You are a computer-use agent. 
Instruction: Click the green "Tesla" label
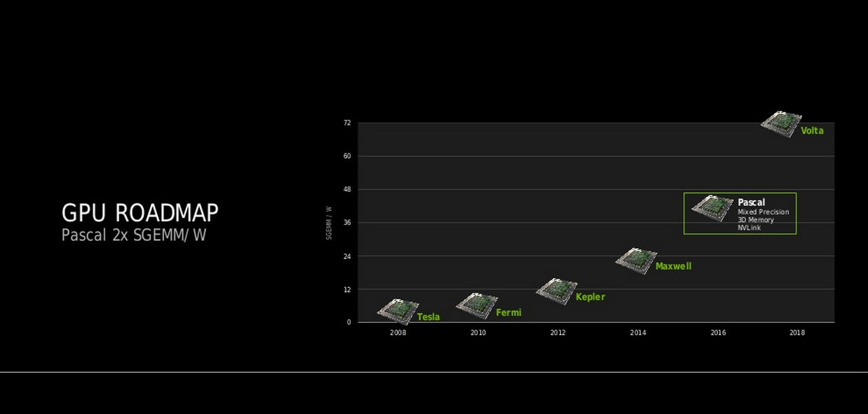tap(428, 317)
